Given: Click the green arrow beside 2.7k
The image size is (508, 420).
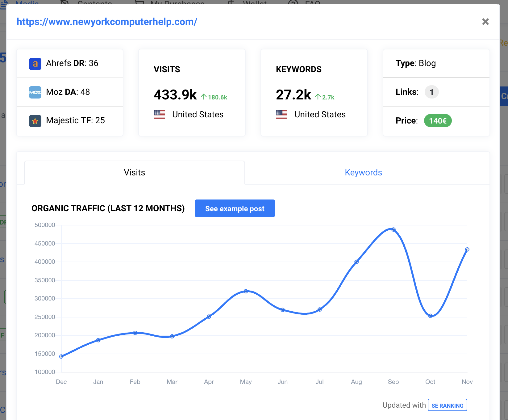Looking at the screenshot, I should tap(318, 97).
